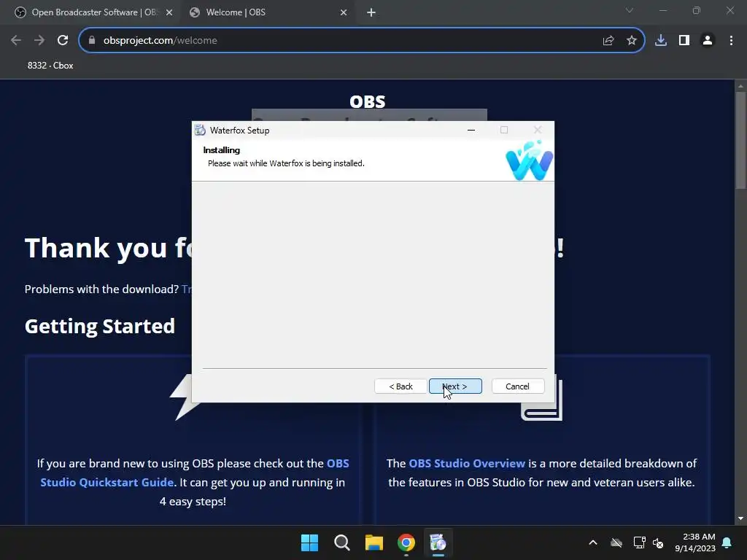Close the Welcome | OBS tab
The image size is (747, 560).
pyautogui.click(x=344, y=12)
